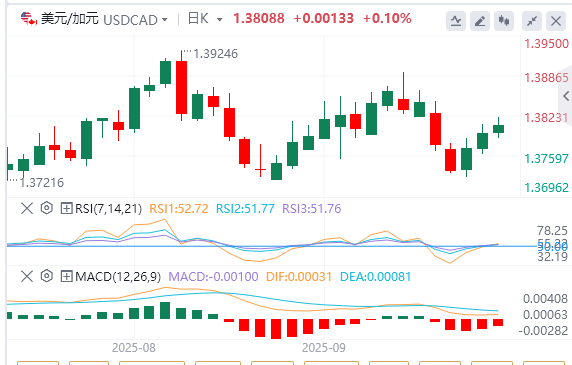Image resolution: width=572 pixels, height=365 pixels.
Task: Click the -0.00282 MACD axis label
Action: tap(544, 331)
